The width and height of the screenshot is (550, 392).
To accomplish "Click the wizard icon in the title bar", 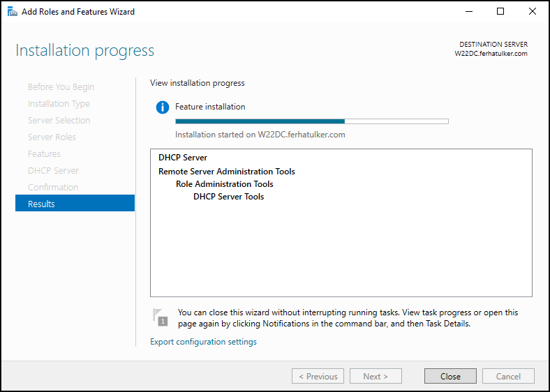I will click(x=13, y=12).
